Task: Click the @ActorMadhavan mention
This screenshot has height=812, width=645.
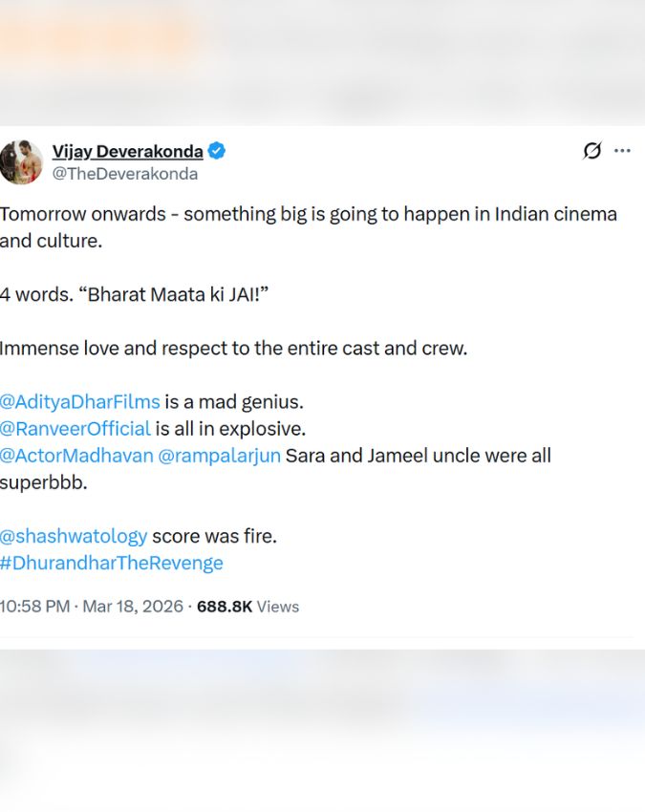Action: pyautogui.click(x=76, y=456)
